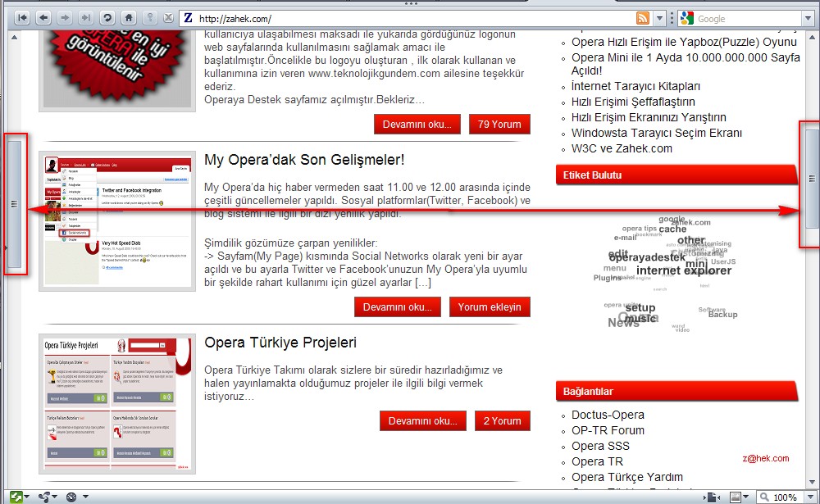
Task: Click the Fast Forward navigation button
Action: click(x=86, y=18)
